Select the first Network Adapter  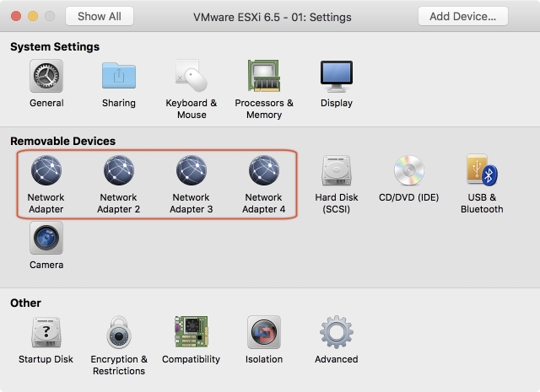coord(46,172)
